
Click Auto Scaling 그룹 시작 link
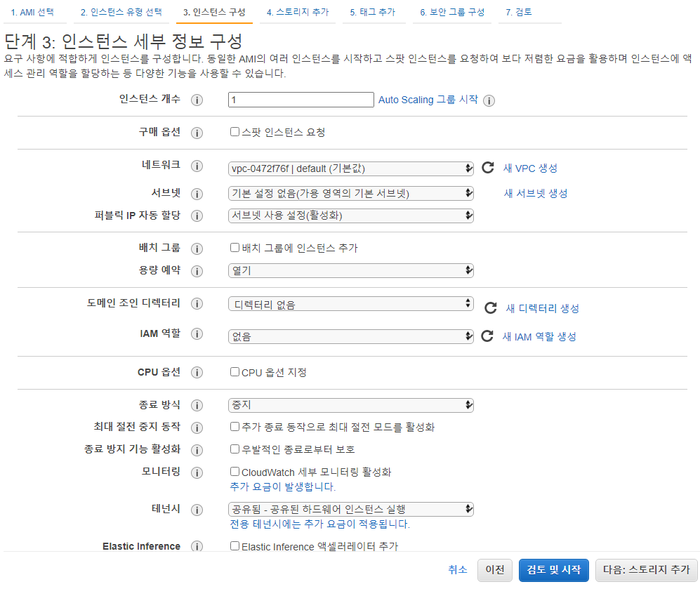click(x=428, y=100)
